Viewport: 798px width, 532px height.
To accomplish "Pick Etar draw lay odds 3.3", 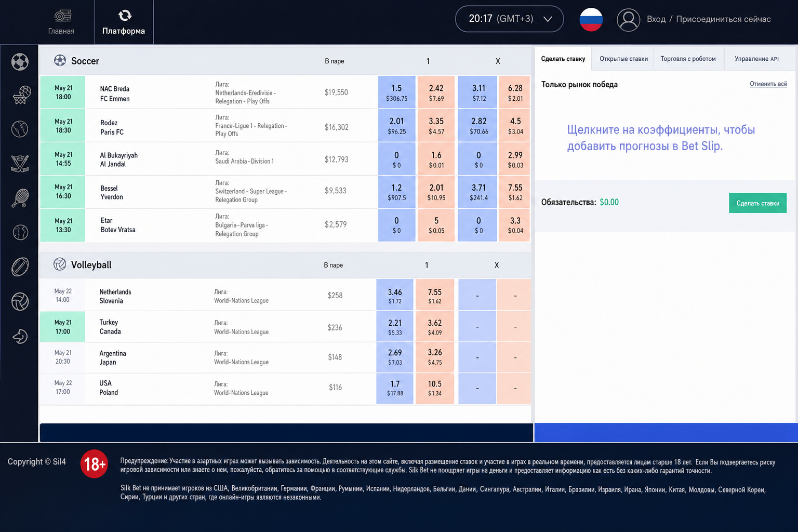I will pos(515,225).
